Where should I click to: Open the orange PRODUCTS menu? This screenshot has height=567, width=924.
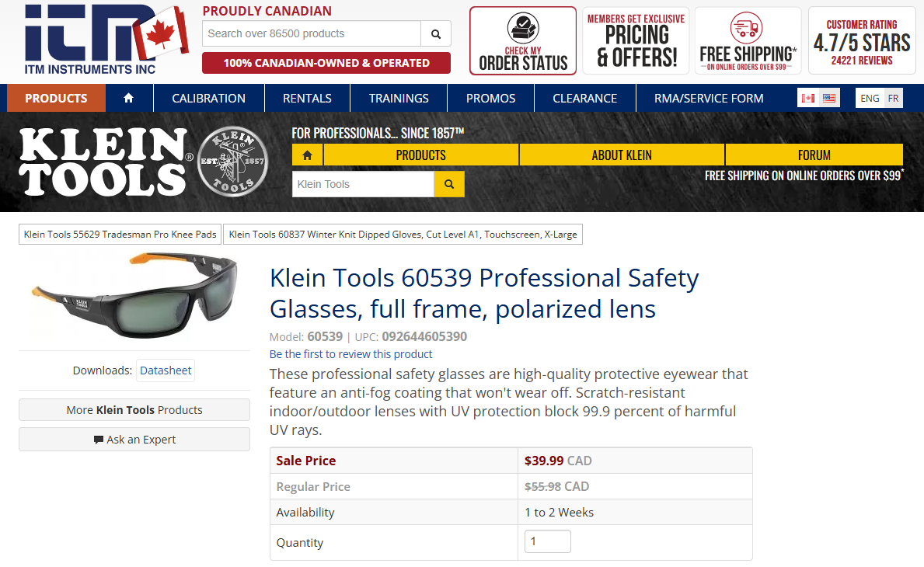[x=56, y=99]
